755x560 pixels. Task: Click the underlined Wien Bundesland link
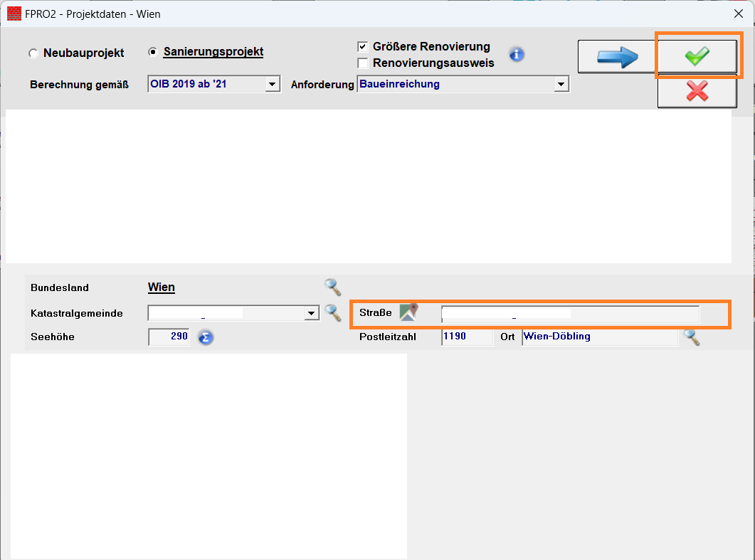161,287
